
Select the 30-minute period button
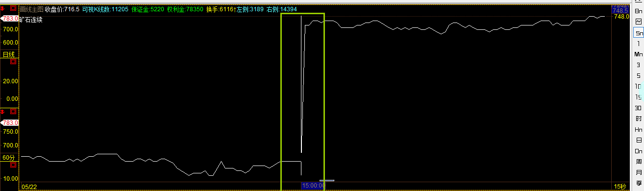click(x=638, y=108)
